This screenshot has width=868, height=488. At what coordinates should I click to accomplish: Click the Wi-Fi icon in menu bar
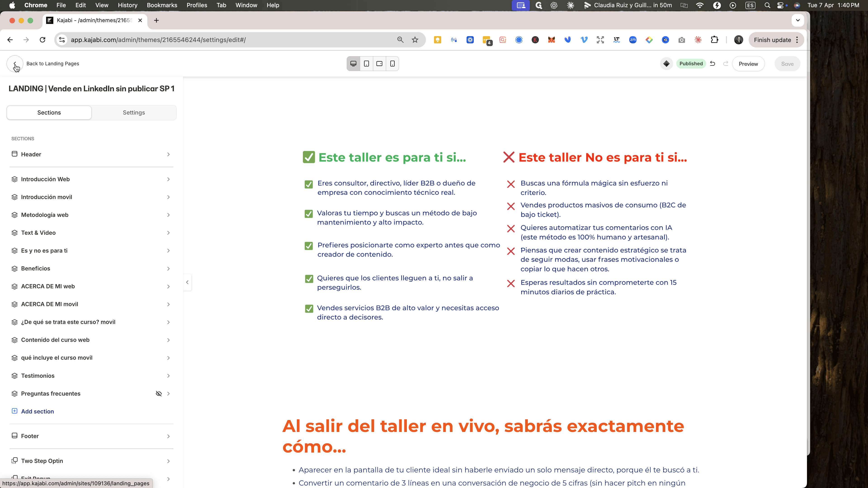tap(700, 5)
